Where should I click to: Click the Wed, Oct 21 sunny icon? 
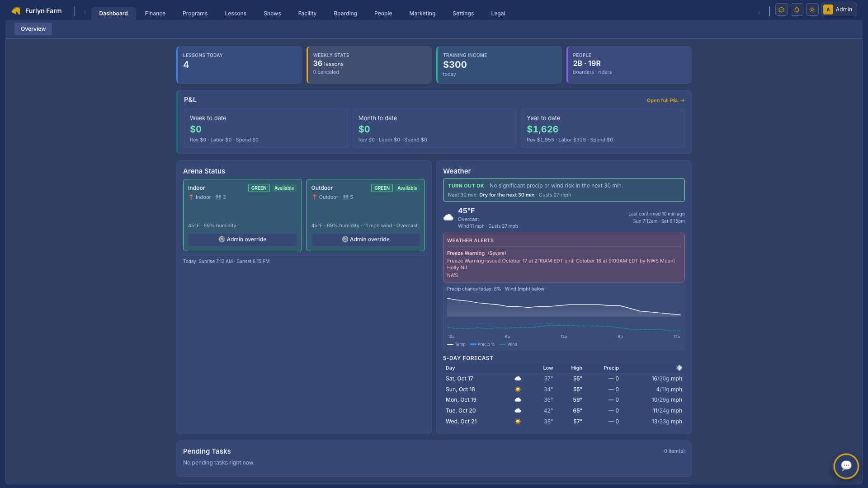tap(518, 422)
